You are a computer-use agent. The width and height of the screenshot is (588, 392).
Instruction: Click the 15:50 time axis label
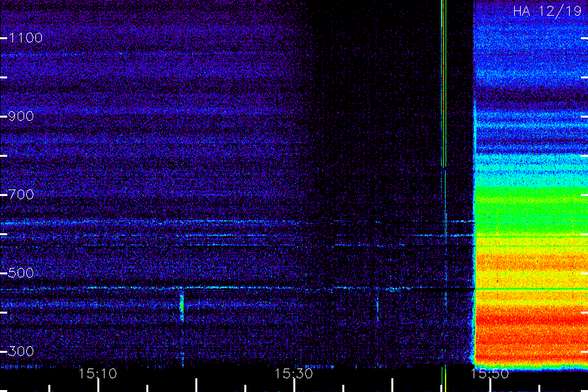[490, 374]
